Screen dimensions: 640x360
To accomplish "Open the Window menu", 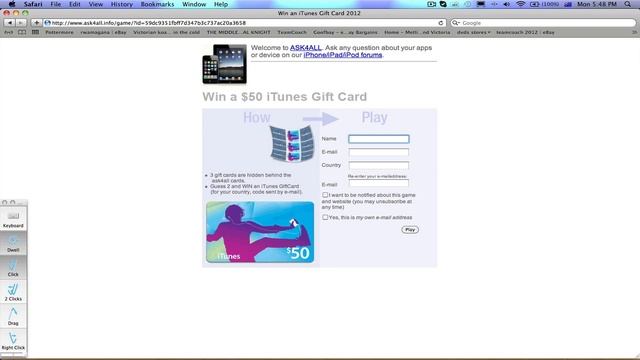I will point(194,4).
